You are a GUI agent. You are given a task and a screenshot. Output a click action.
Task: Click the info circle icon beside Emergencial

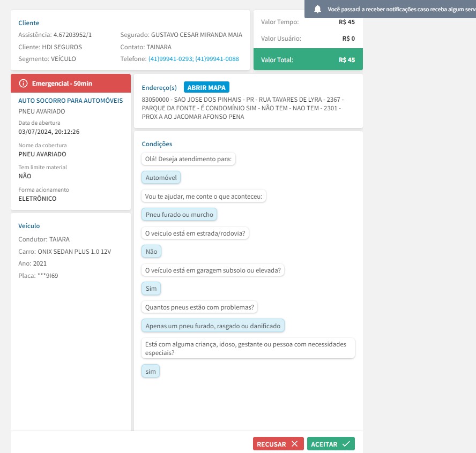click(23, 83)
